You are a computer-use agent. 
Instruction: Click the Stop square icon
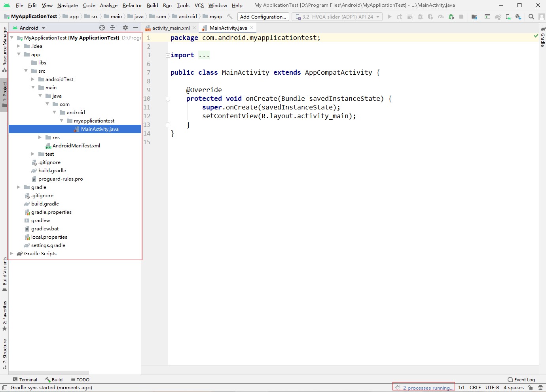point(461,17)
